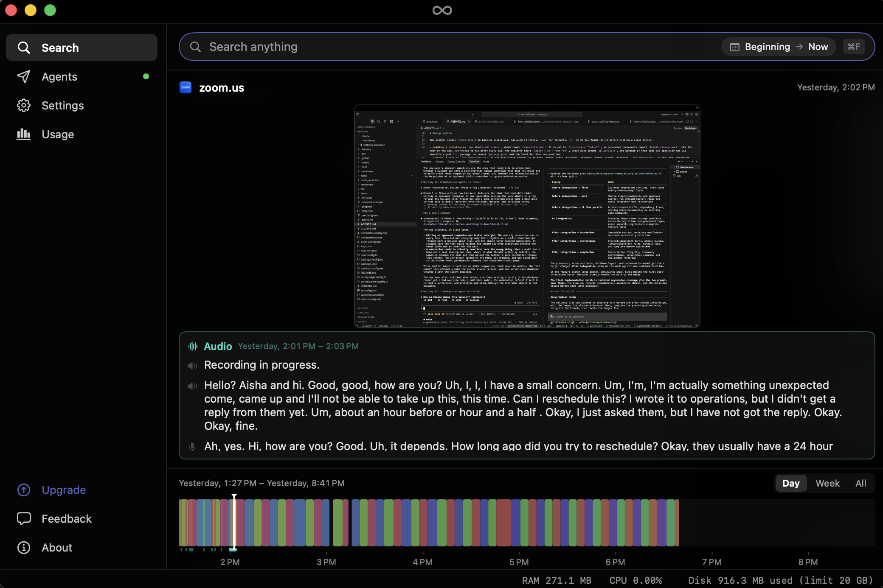Image resolution: width=883 pixels, height=588 pixels.
Task: Select the All timeline view
Action: [x=861, y=483]
